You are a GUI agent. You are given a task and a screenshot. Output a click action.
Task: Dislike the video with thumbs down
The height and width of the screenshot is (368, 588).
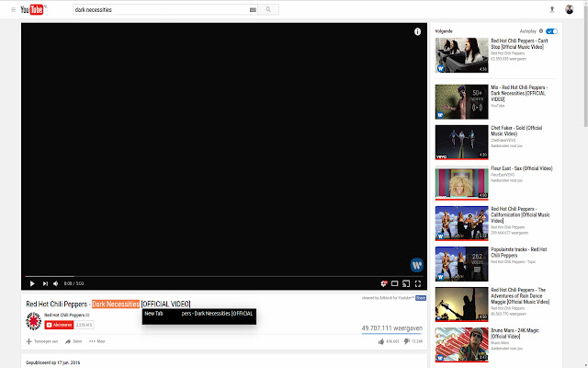(407, 341)
